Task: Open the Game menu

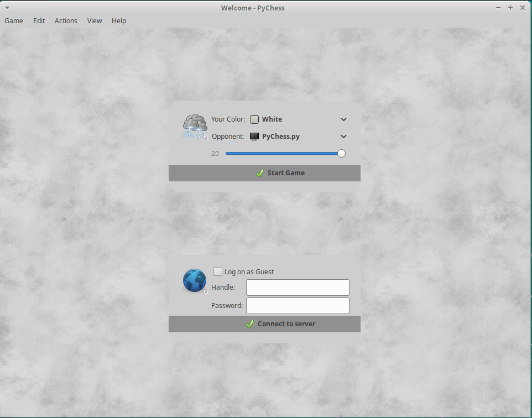Action: pyautogui.click(x=14, y=21)
